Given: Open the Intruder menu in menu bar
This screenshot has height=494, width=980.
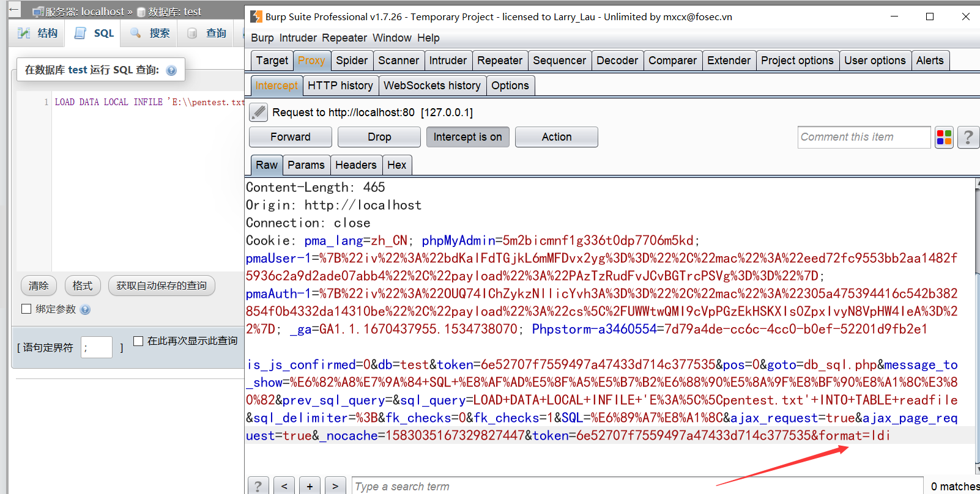Looking at the screenshot, I should click(x=298, y=38).
